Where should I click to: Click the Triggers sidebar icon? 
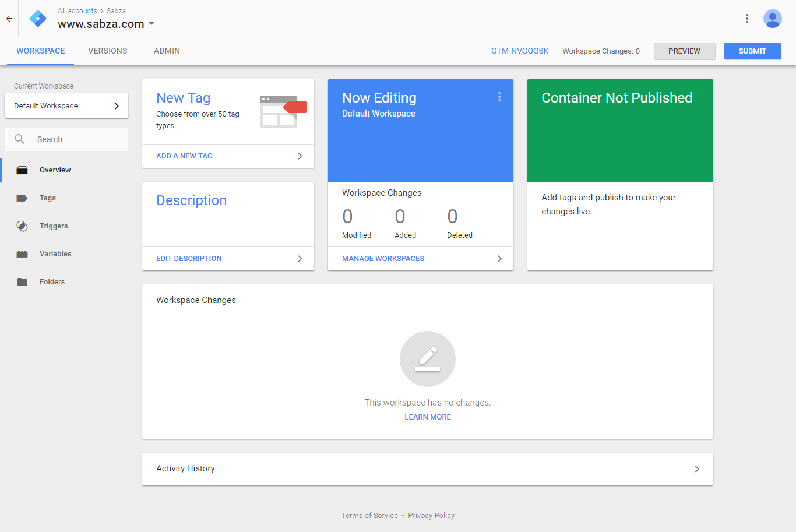22,226
